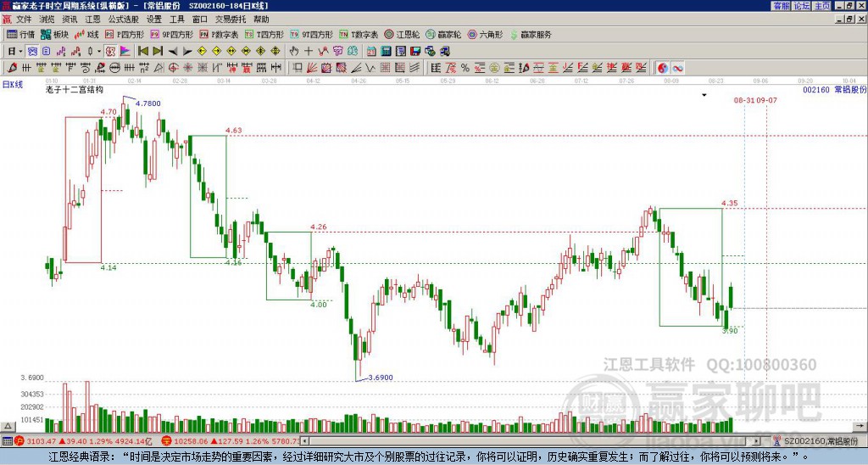This screenshot has width=868, height=465.
Task: Select the red pencil drawing tool
Action: (x=12, y=68)
